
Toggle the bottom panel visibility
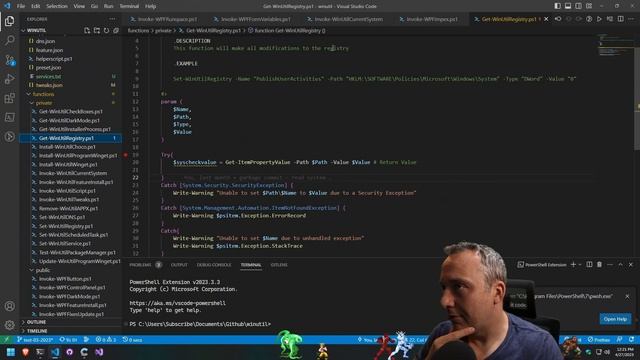(568, 6)
